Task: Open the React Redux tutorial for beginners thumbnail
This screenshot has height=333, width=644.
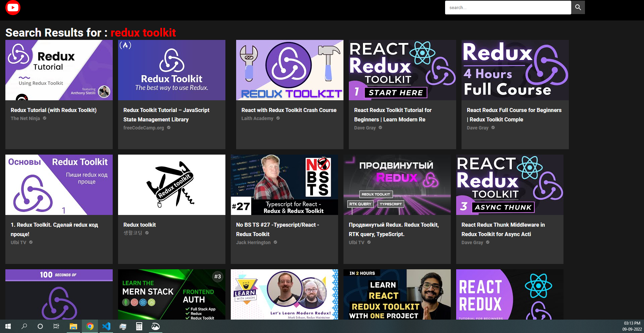Action: (510, 294)
